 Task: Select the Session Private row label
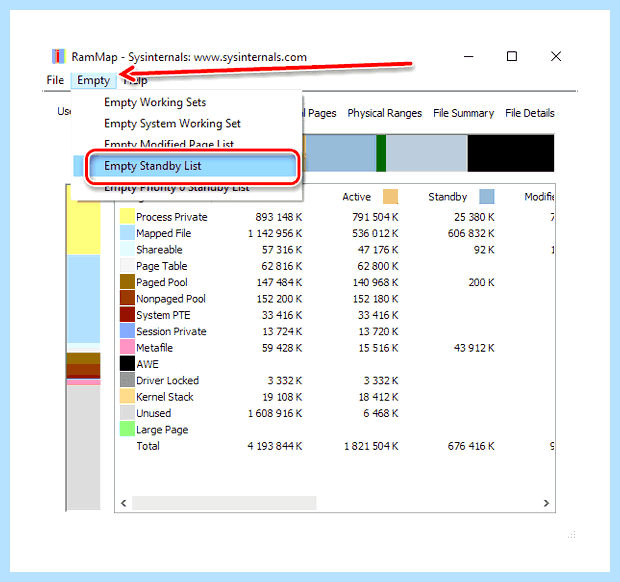[171, 331]
